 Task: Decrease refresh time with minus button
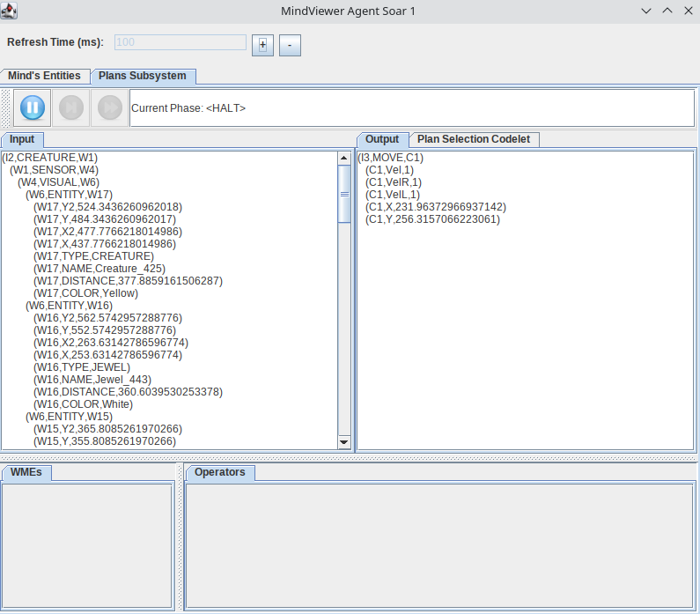[290, 45]
